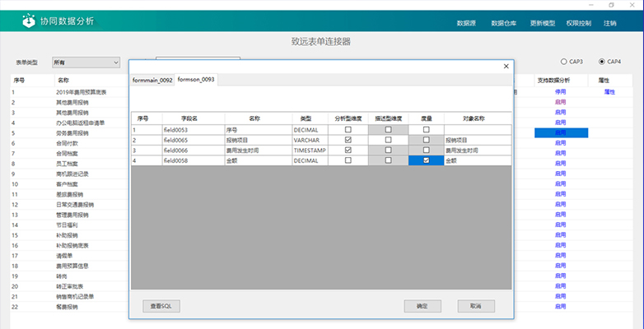The height and width of the screenshot is (329, 644).
Task: Maximize the application window
Action: coord(612,5)
